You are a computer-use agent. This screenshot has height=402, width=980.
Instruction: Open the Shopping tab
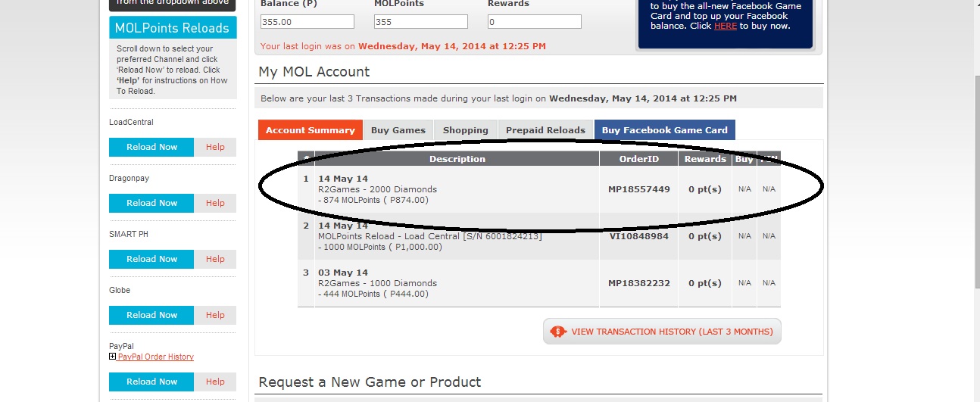click(466, 130)
